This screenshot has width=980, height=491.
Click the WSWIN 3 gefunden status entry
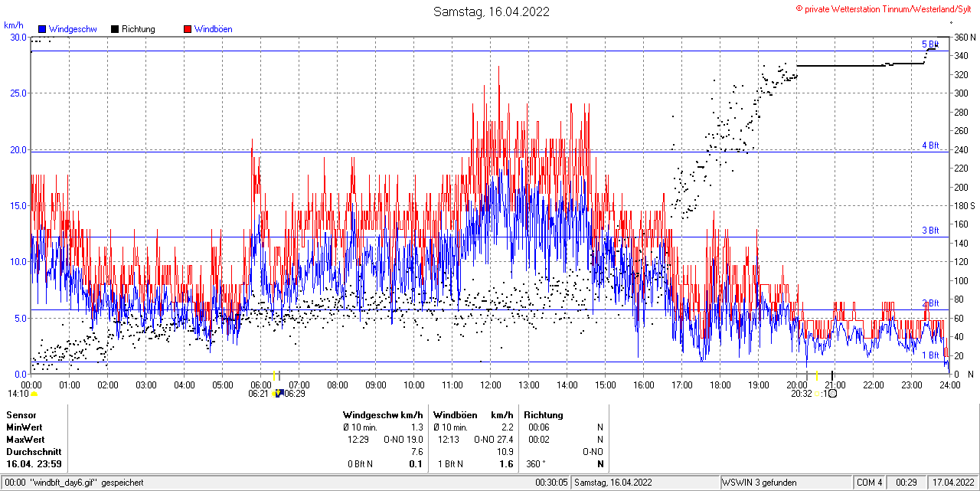point(759,483)
